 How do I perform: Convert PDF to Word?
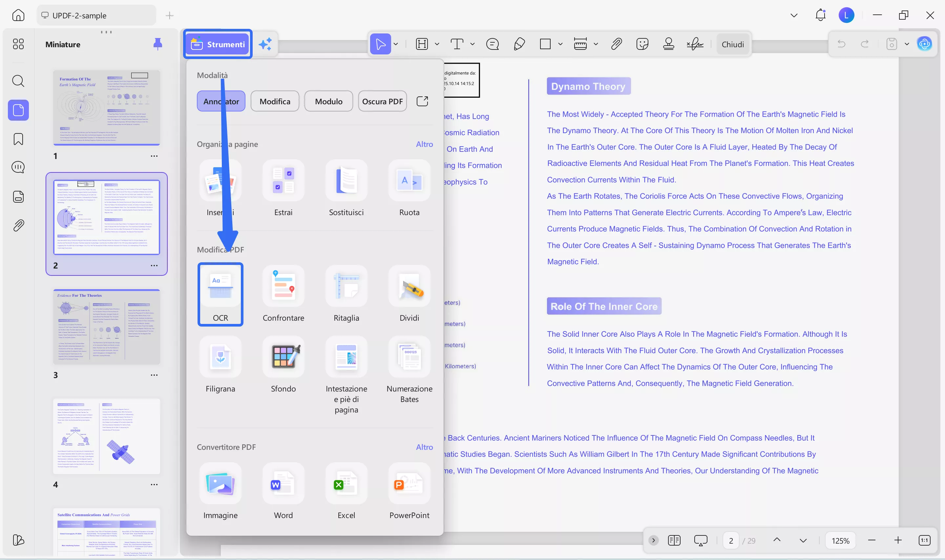coord(283,483)
